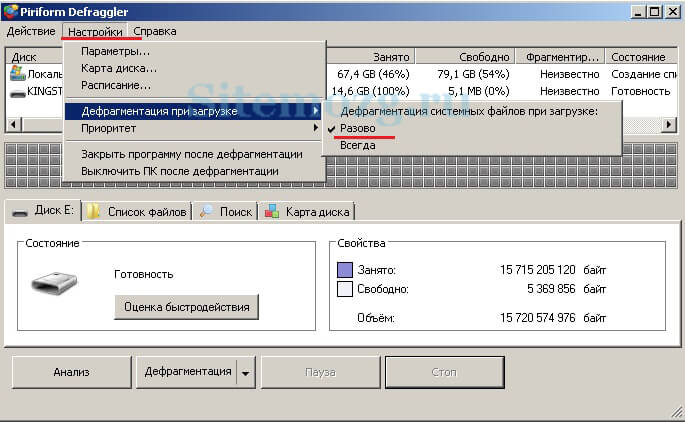Select Разово boot defrag option
Image resolution: width=685 pixels, height=422 pixels.
pos(472,128)
